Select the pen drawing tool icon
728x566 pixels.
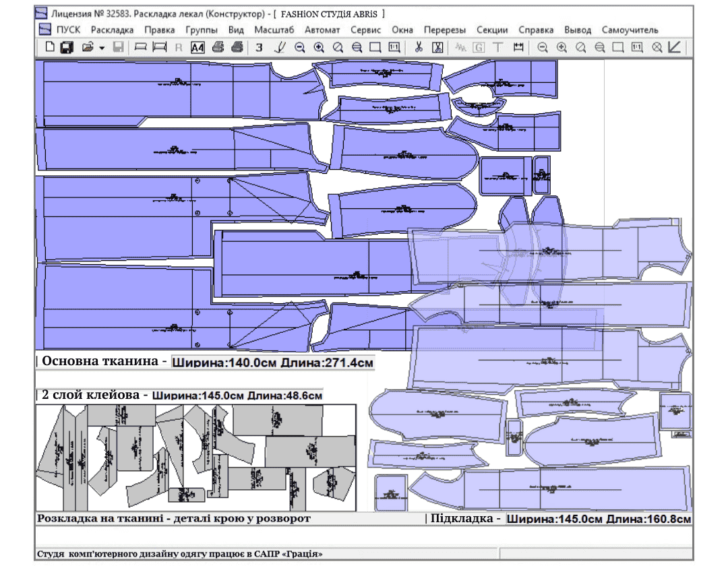coord(280,48)
